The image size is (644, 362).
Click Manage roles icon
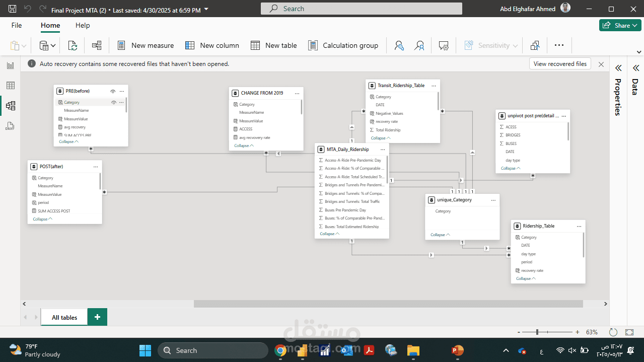399,45
